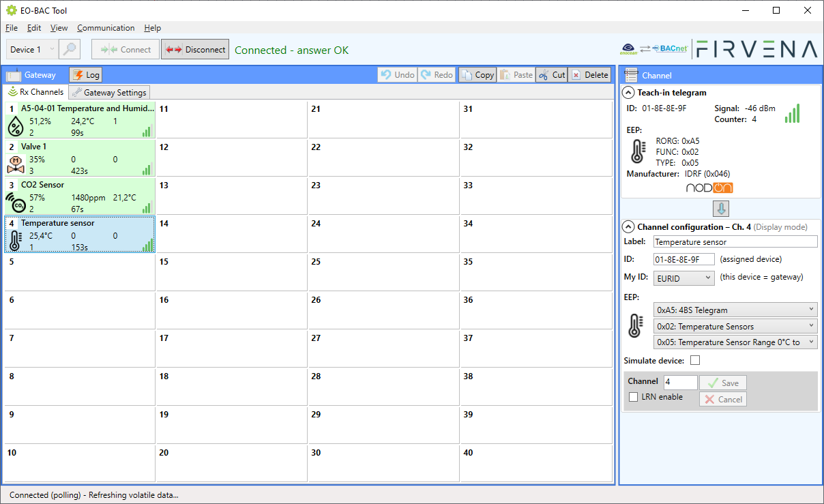Click the CO2 sensor icon in channel 3

coord(16,203)
